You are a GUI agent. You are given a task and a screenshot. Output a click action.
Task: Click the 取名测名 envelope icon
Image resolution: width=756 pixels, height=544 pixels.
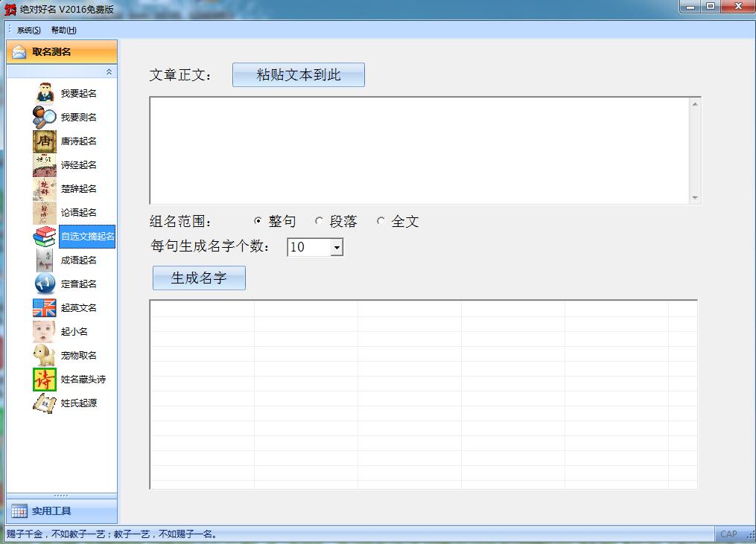point(19,51)
